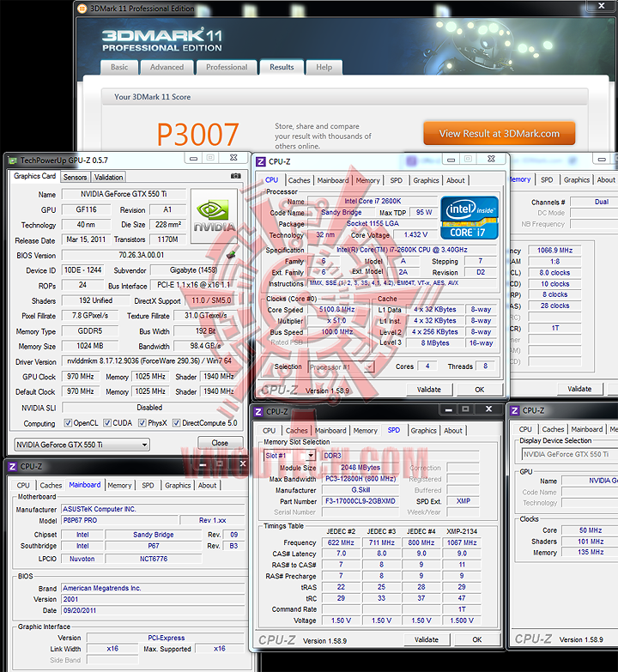Open the Processor #1 selection dropdown
The image size is (618, 672).
tap(341, 366)
